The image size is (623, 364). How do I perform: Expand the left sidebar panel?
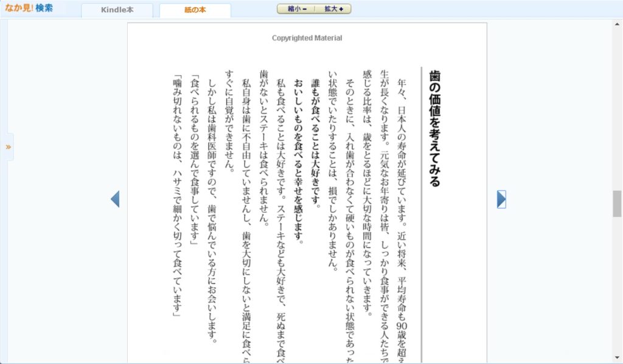(x=9, y=147)
